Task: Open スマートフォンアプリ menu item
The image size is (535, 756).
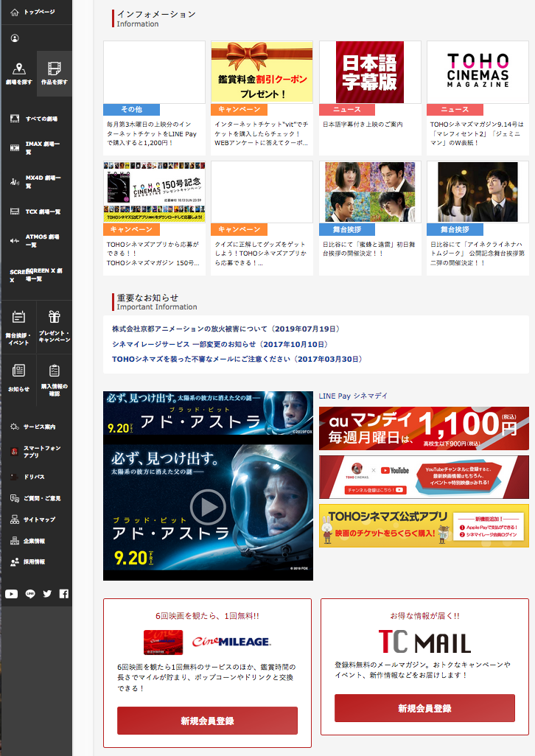Action: tap(35, 452)
